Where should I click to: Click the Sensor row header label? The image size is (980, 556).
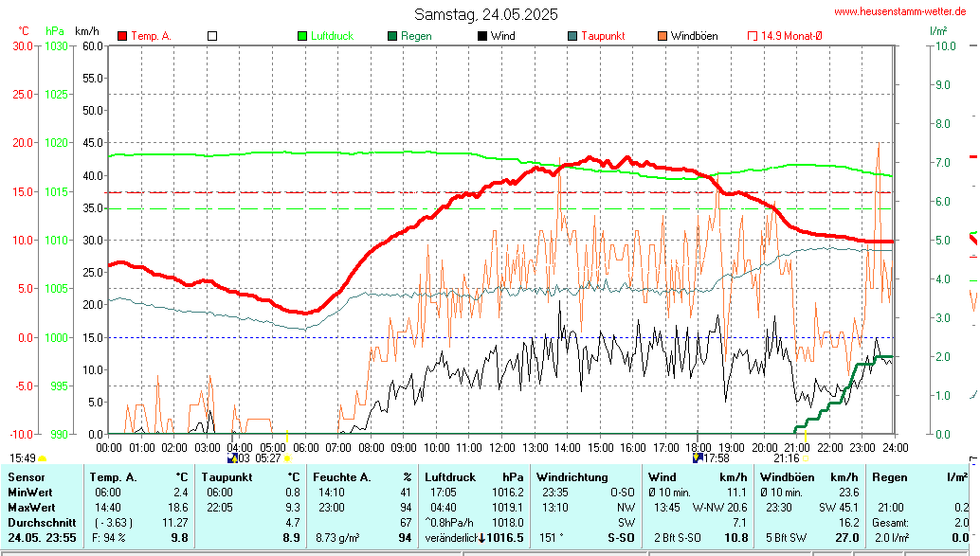pos(25,476)
